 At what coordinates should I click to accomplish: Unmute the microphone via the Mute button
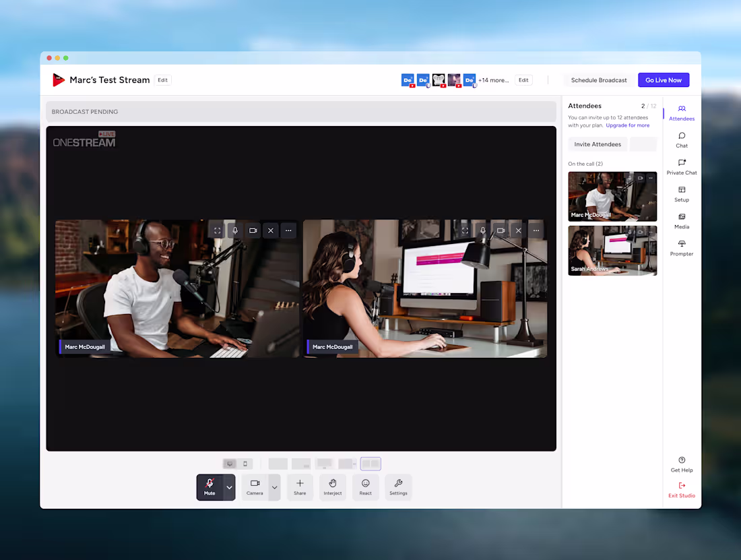(211, 487)
